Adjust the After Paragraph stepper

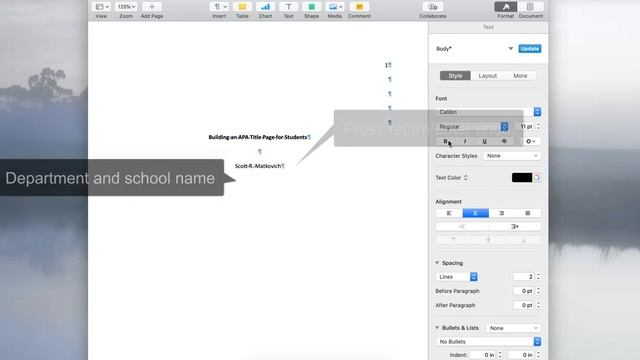click(538, 305)
